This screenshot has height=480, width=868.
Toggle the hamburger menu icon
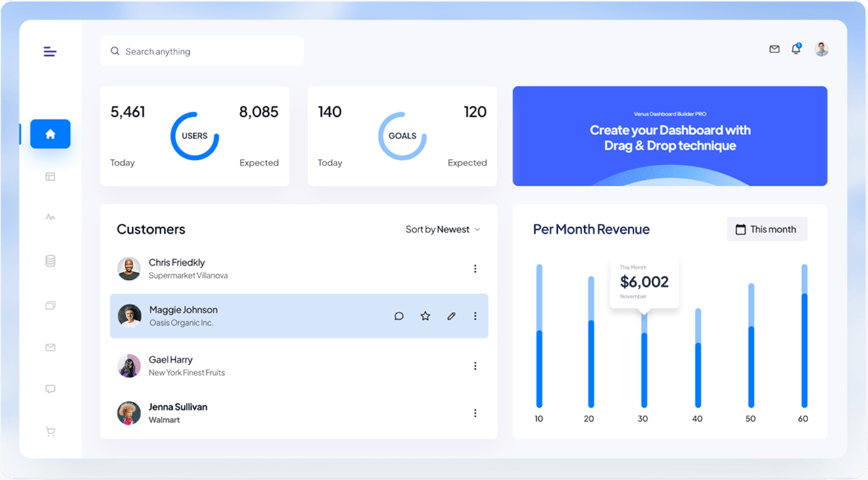[x=50, y=51]
